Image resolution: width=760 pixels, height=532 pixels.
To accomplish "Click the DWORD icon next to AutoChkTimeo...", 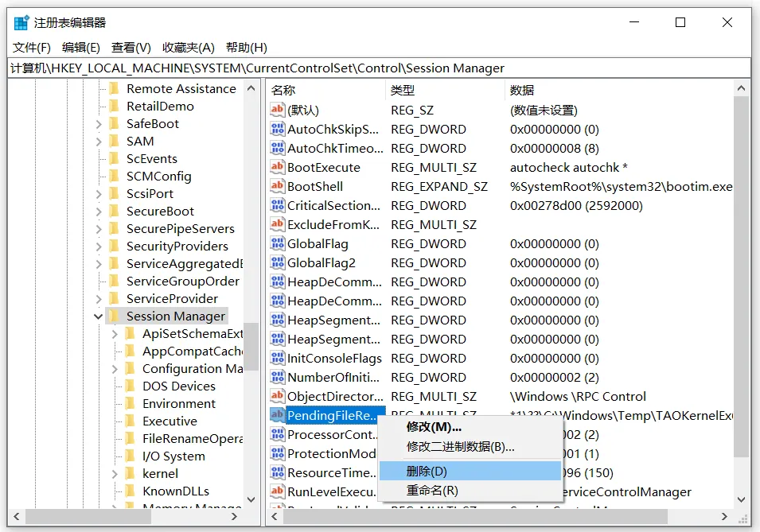I will [x=277, y=148].
